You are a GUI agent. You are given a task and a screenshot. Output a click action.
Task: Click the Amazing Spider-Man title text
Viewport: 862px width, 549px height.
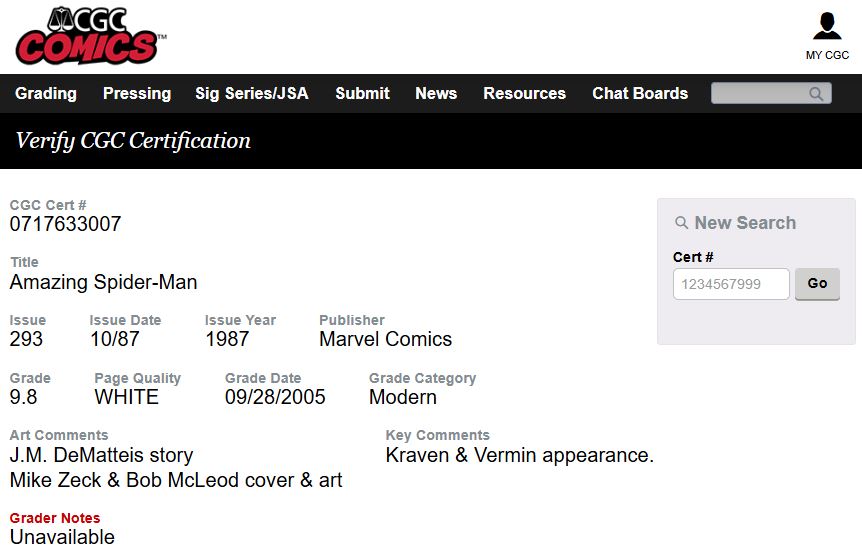[103, 282]
